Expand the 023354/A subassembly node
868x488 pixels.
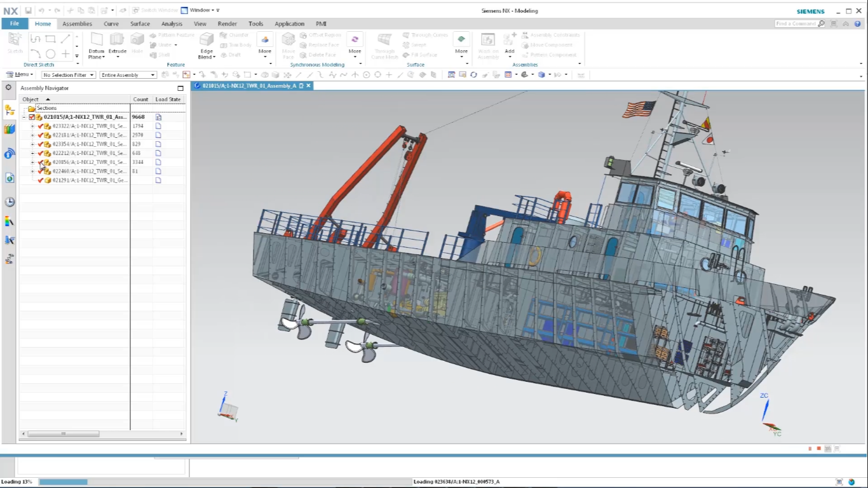click(x=32, y=144)
